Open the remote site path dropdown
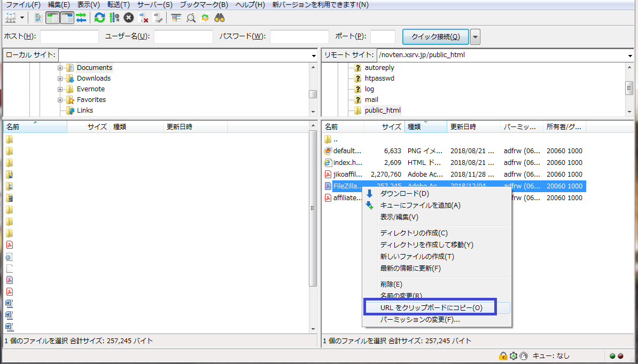The image size is (638, 364). point(629,56)
